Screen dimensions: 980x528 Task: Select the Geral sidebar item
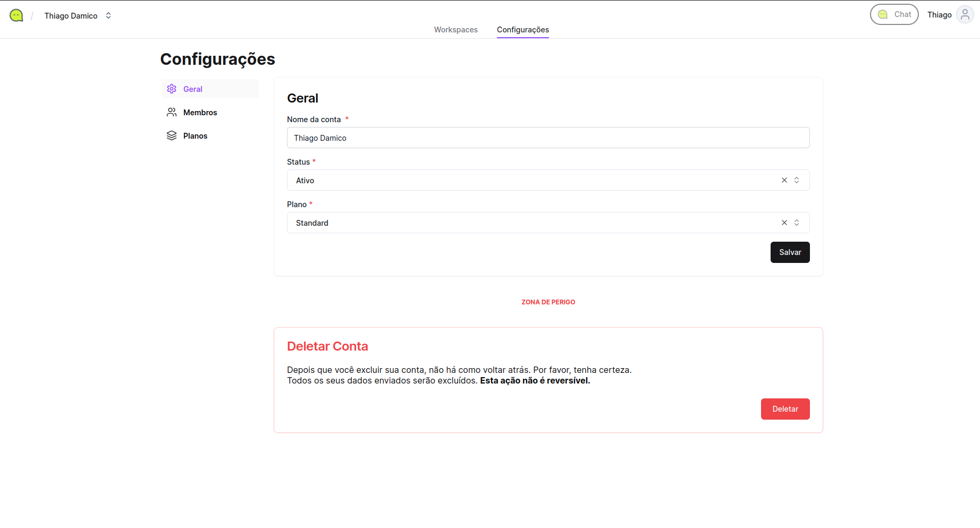pyautogui.click(x=193, y=89)
